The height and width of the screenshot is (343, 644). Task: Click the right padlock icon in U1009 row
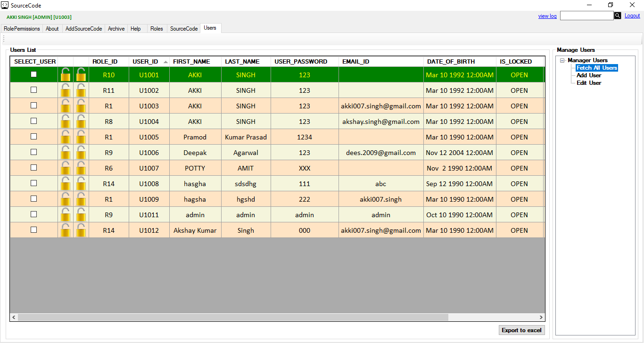[x=81, y=199]
